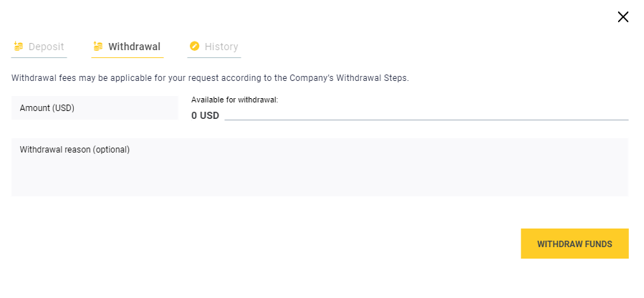The height and width of the screenshot is (298, 644).
Task: Open the History tab
Action: (x=221, y=47)
